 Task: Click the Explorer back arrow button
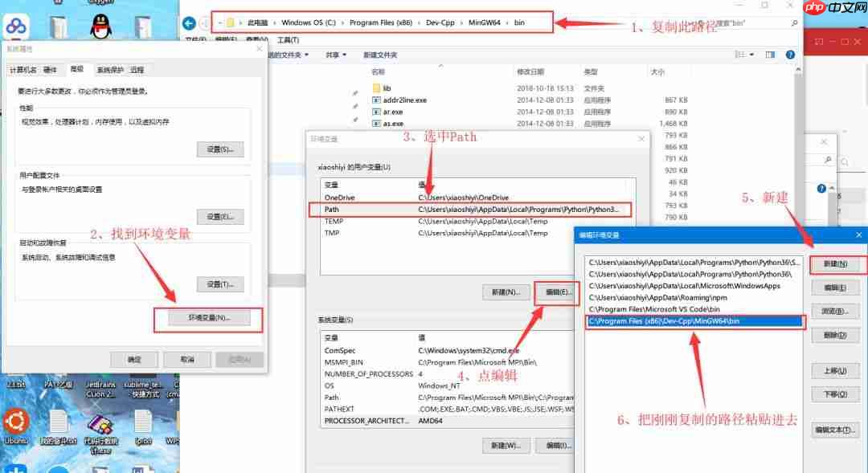click(x=189, y=23)
